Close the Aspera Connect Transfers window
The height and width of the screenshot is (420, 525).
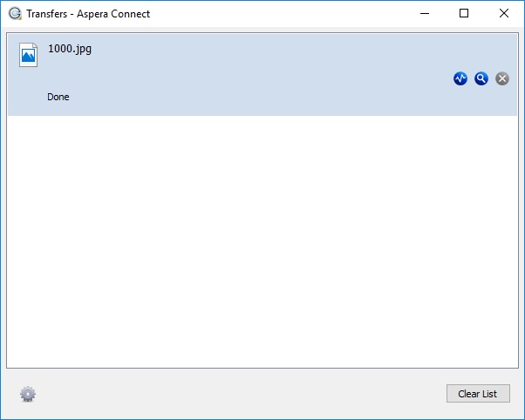click(504, 13)
